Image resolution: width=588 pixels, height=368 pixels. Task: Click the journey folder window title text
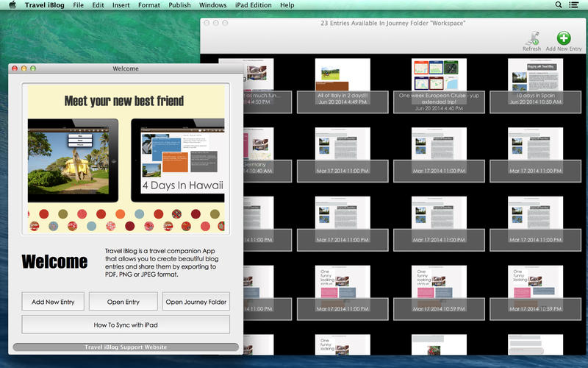(x=392, y=24)
